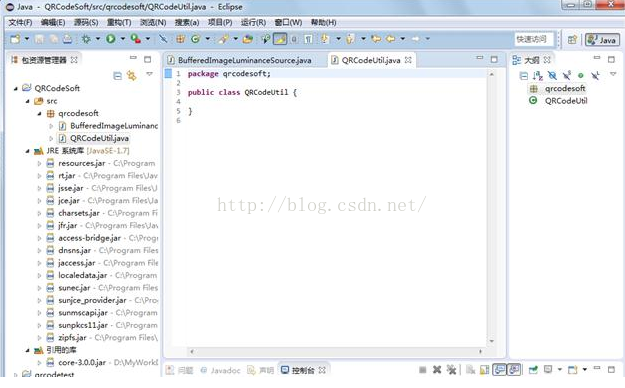Expand the rt.jar tree node
Screen dimensions: 625x388
pyautogui.click(x=39, y=176)
